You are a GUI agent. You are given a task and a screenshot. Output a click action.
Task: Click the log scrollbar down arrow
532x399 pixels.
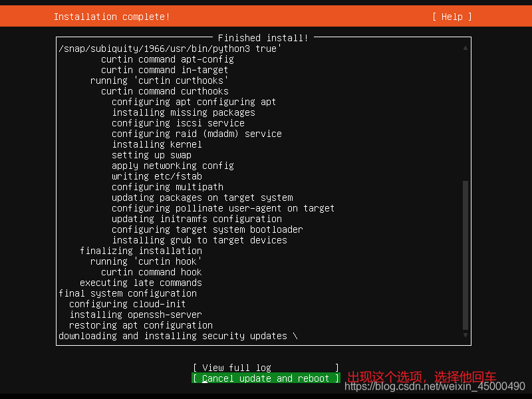(465, 335)
